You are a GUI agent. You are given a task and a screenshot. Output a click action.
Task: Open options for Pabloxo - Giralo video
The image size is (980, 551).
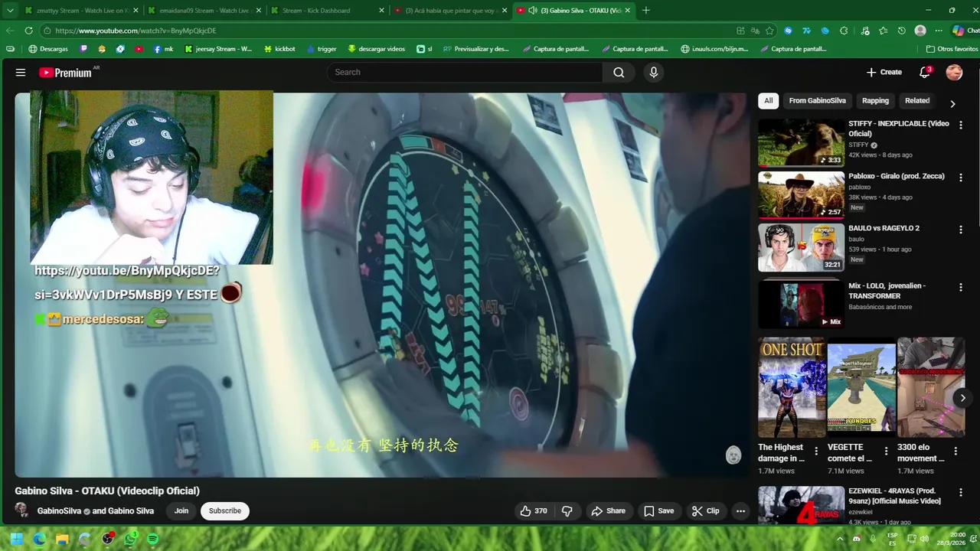coord(961,177)
